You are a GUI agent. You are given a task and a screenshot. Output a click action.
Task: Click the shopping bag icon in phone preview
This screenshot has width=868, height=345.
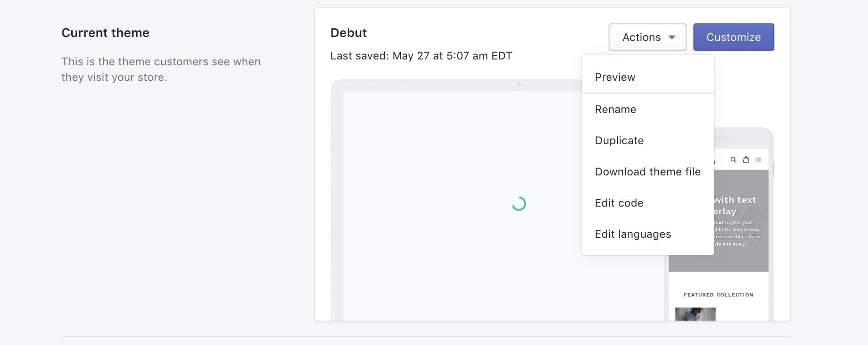[x=746, y=159]
